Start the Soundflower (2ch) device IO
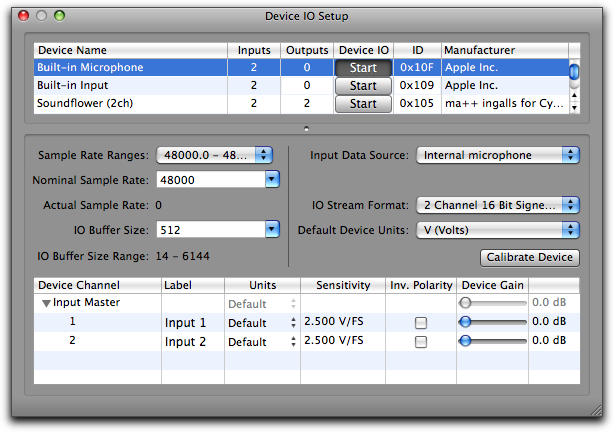Image resolution: width=614 pixels, height=432 pixels. pyautogui.click(x=362, y=104)
